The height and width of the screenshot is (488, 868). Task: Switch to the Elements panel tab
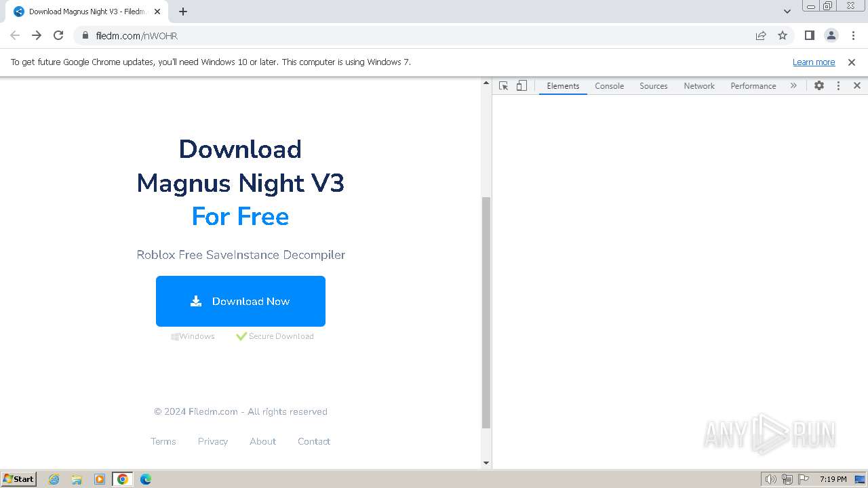[x=563, y=86]
